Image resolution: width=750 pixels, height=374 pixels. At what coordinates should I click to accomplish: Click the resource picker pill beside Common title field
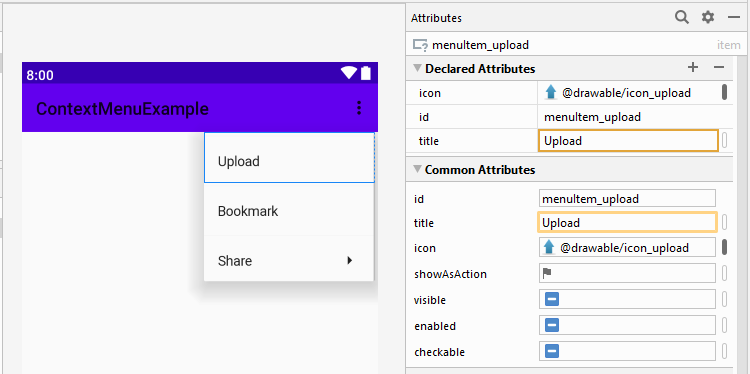[725, 222]
